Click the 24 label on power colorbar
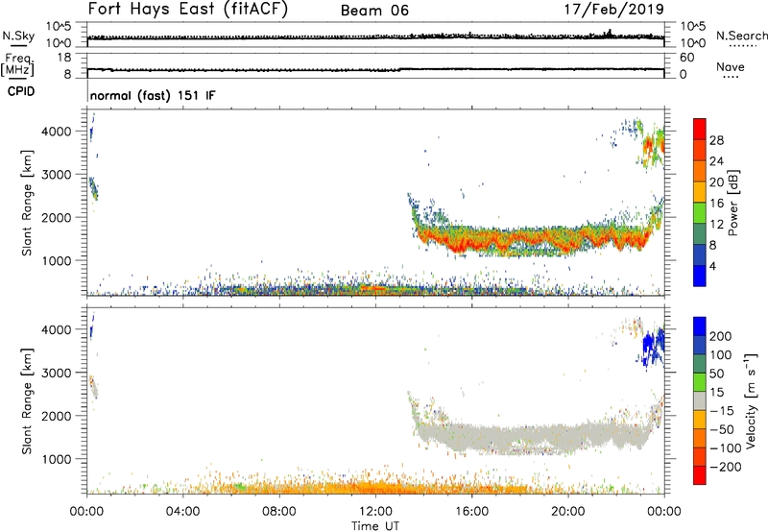768x532 pixels. (716, 161)
